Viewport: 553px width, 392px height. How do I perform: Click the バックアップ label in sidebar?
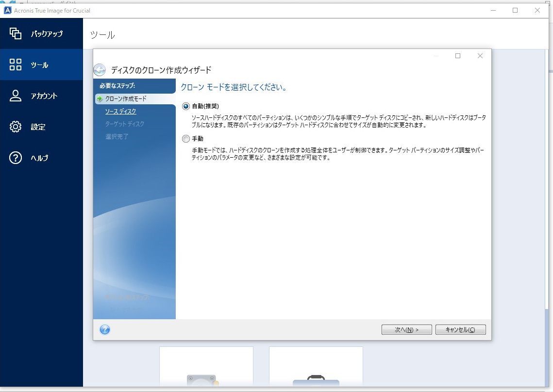click(47, 34)
